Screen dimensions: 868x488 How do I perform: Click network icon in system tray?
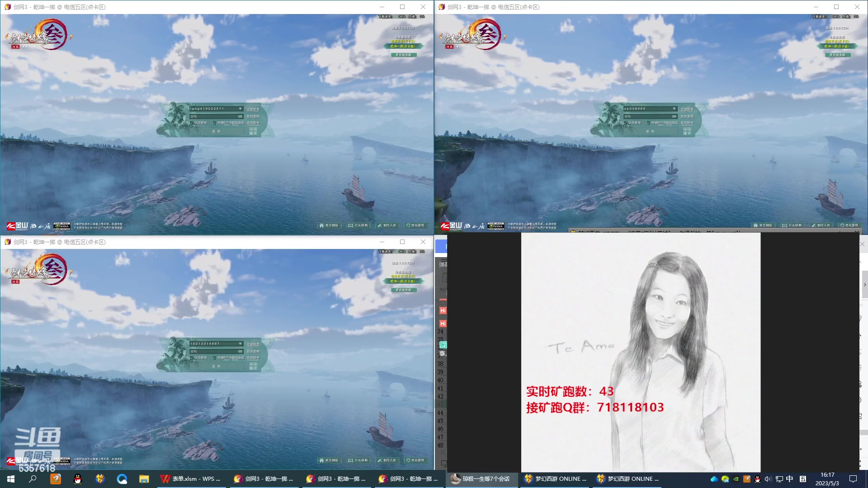[779, 479]
